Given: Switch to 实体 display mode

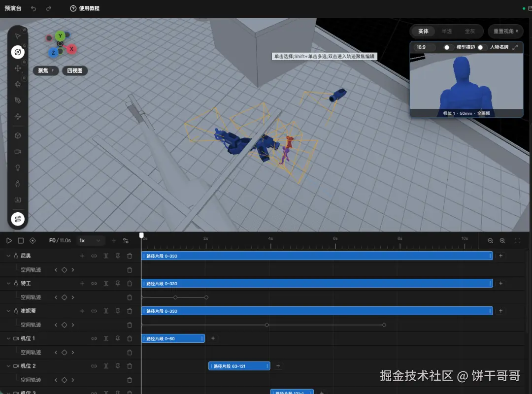Looking at the screenshot, I should tap(423, 31).
